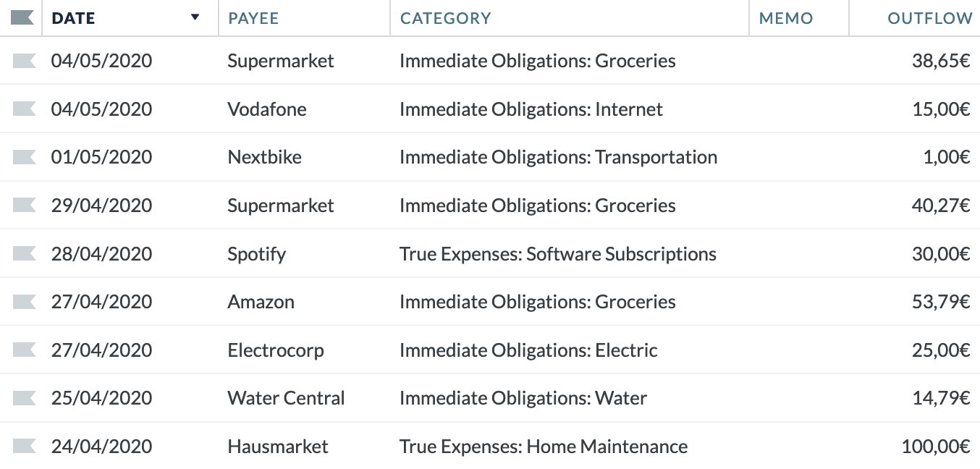Screen dimensions: 980x469
Task: Flag the 04/05/2020 Supermarket transaction
Action: point(24,61)
